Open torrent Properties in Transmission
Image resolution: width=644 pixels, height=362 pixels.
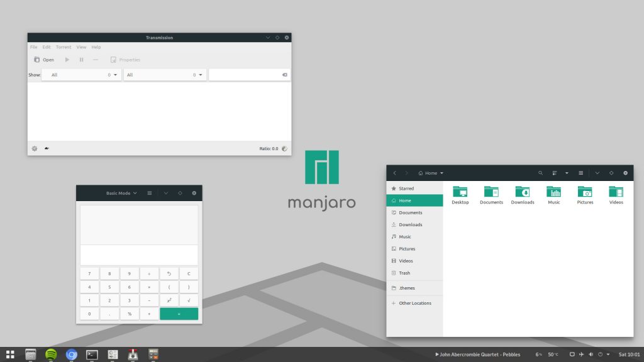pyautogui.click(x=125, y=60)
